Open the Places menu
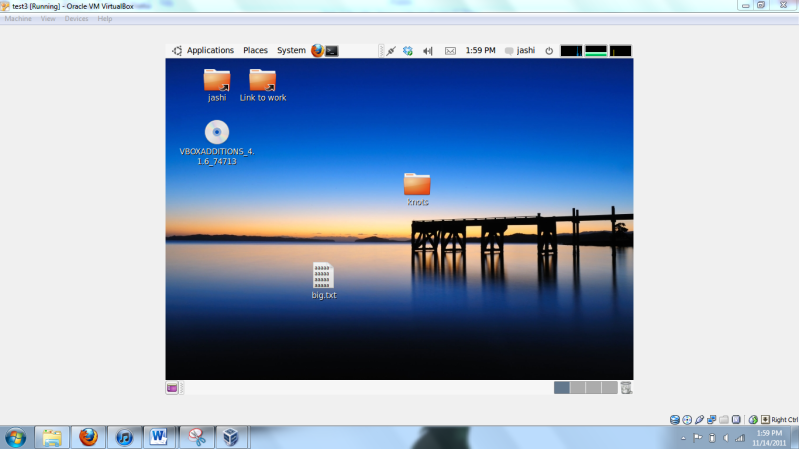The height and width of the screenshot is (449, 799). pyautogui.click(x=255, y=50)
